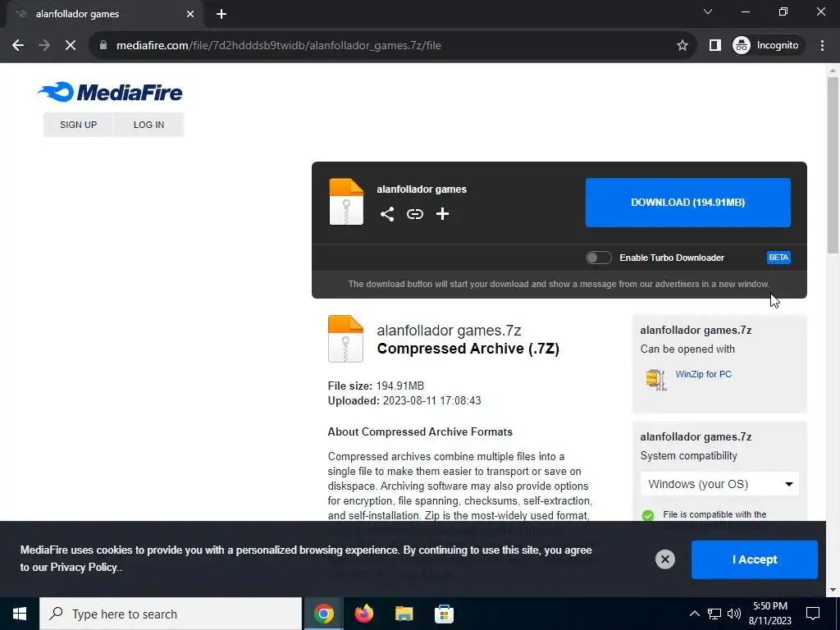Click the System compatibility label
Screen dimensions: 840x630
click(688, 456)
